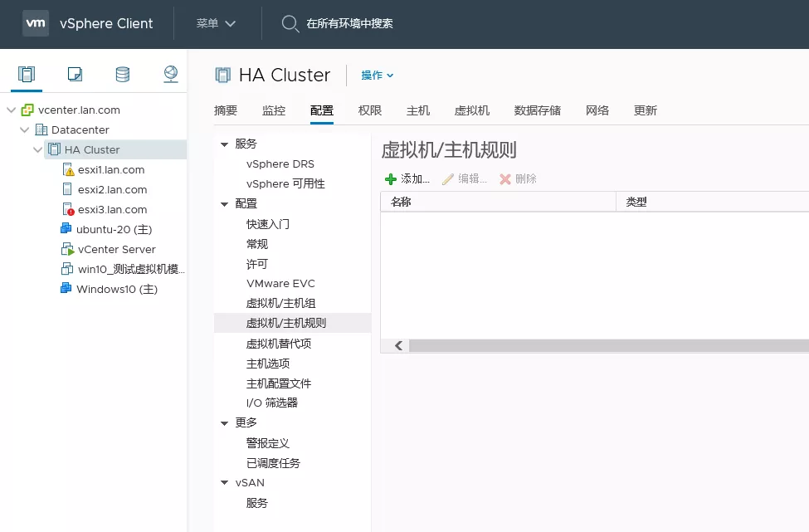The height and width of the screenshot is (532, 809).
Task: Switch to the 监控 tab
Action: (x=274, y=110)
